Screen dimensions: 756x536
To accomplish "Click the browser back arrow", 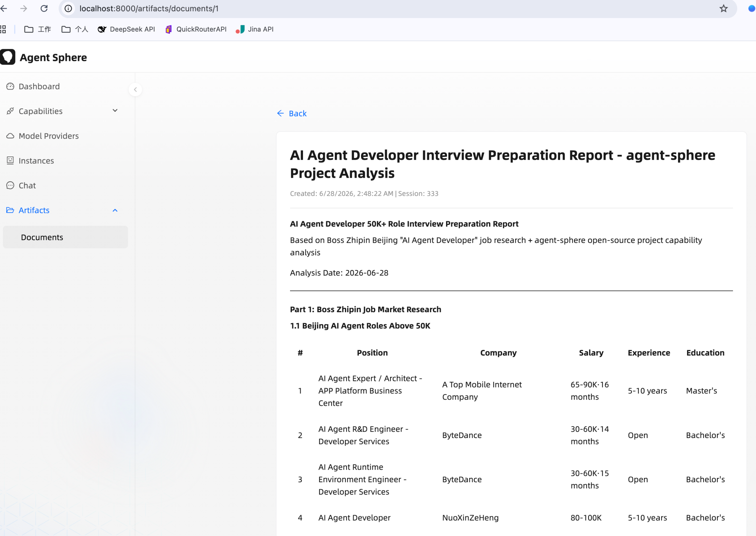I will (4, 9).
